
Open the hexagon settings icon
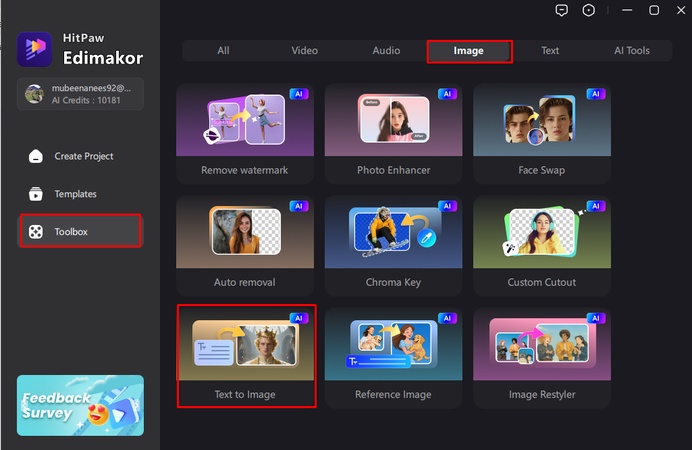tap(590, 10)
